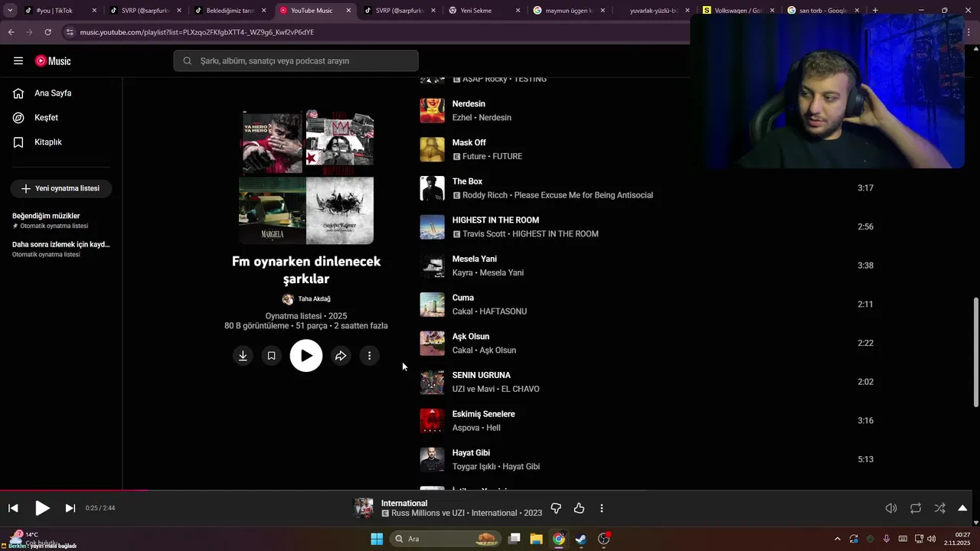Expand the now playing player page
The image size is (980, 551).
[x=962, y=508]
